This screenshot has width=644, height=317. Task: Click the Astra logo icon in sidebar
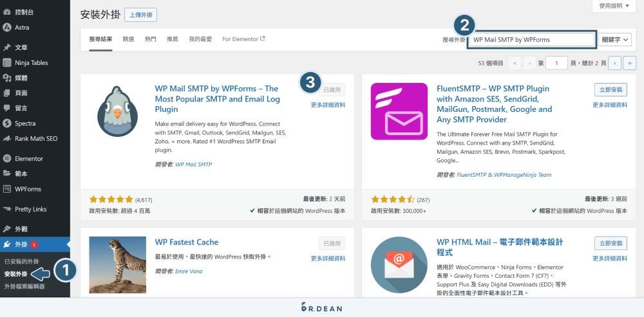(x=6, y=28)
